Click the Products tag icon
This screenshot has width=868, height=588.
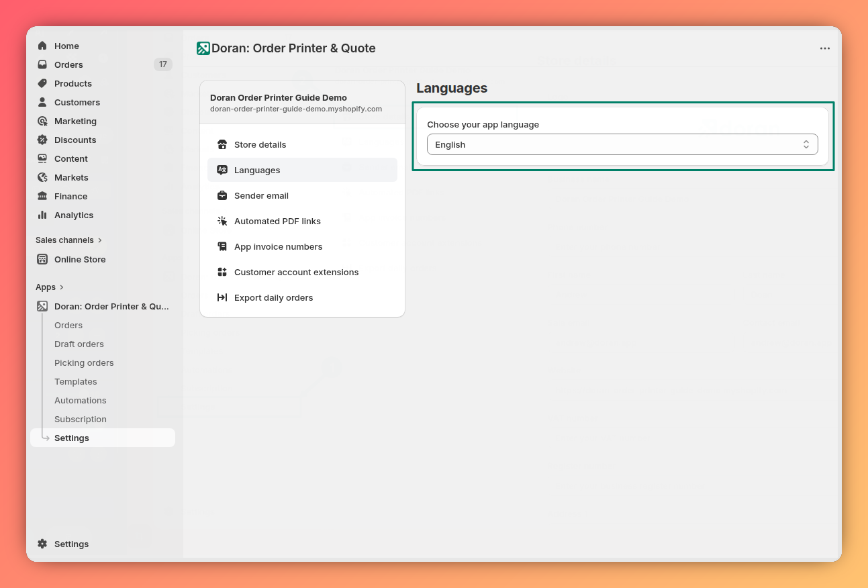click(x=42, y=83)
